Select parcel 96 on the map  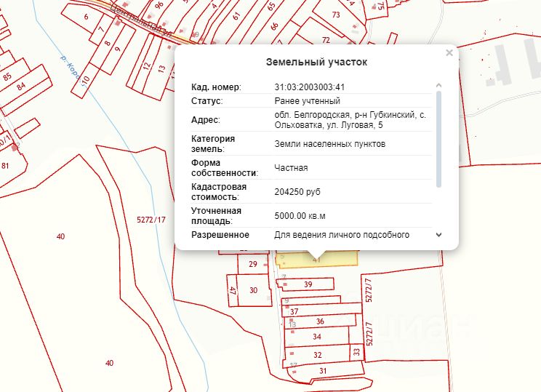tap(159, 5)
